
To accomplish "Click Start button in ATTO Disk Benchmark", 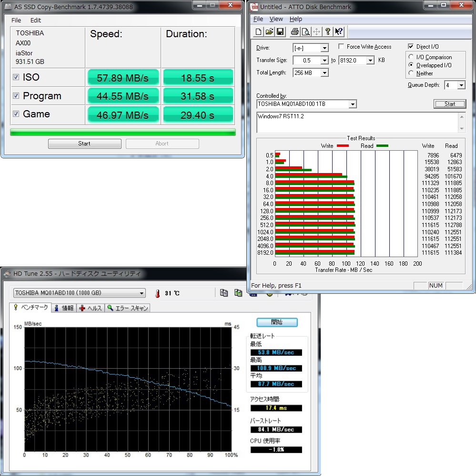I will point(450,104).
